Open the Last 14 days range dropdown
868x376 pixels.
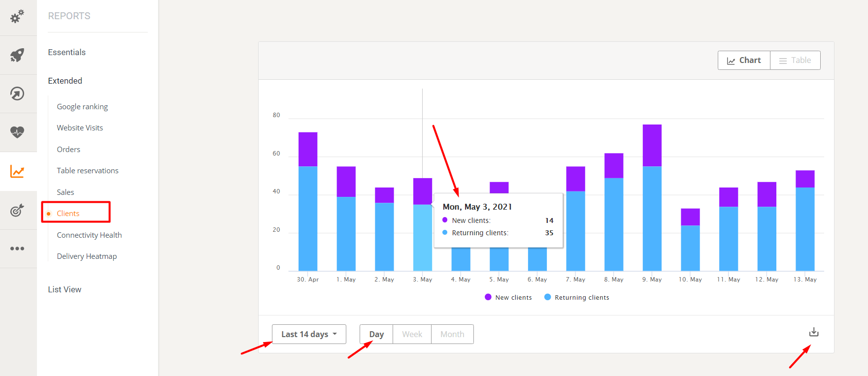click(309, 334)
